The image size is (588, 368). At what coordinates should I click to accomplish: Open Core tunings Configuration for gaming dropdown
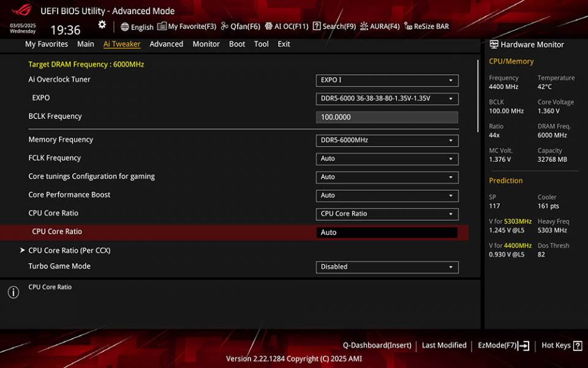point(387,177)
